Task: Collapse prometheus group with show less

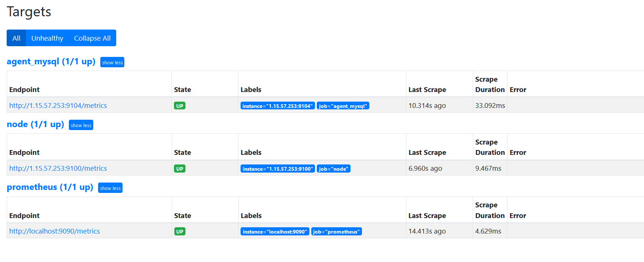Action: [110, 188]
